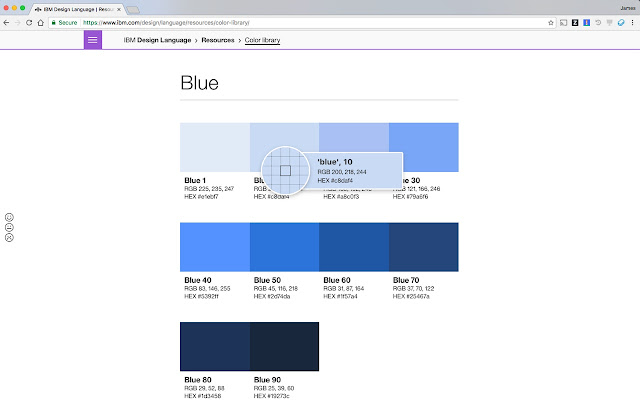Select the Blue 50 color swatch
The height and width of the screenshot is (400, 640).
pos(284,247)
